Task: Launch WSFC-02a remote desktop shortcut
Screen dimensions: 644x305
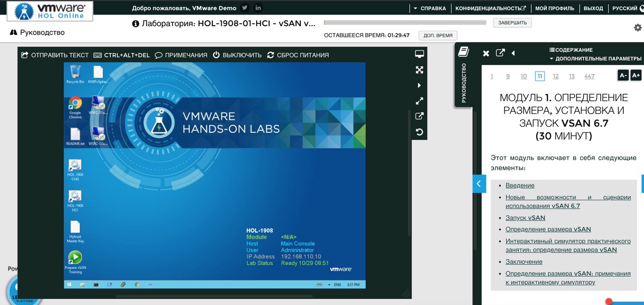Action: [98, 137]
